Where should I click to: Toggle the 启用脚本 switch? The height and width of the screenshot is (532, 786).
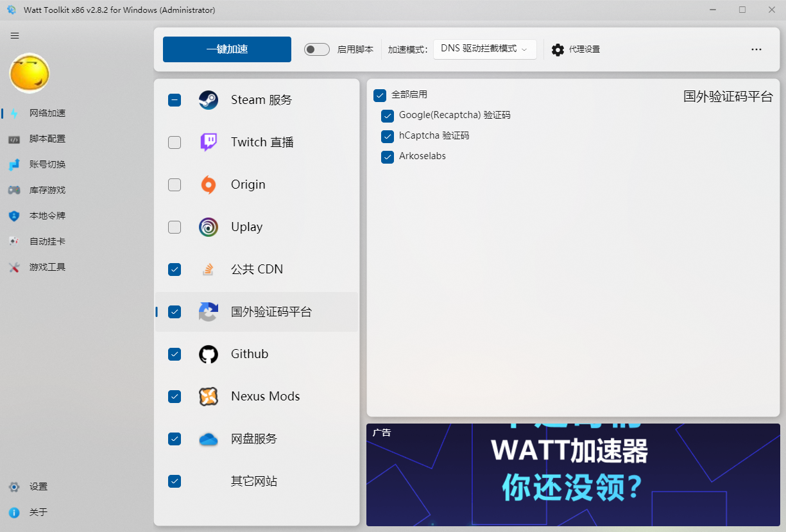[x=317, y=49]
